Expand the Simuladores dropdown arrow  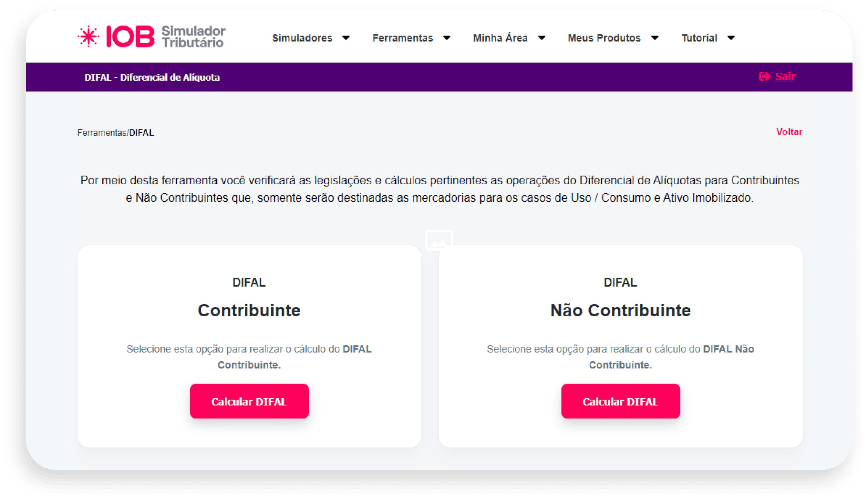click(346, 38)
